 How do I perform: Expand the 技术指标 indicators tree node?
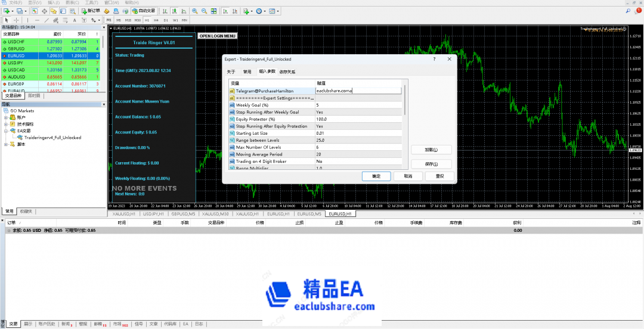tap(6, 124)
